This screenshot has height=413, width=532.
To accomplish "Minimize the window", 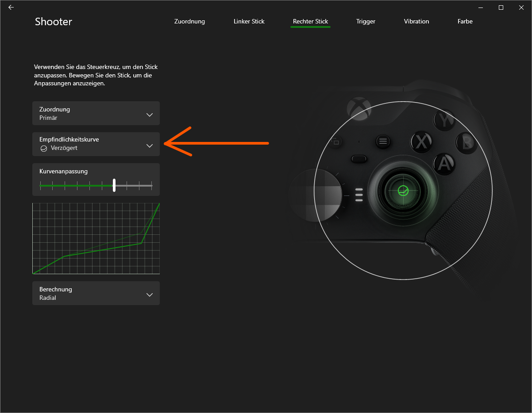I will [481, 8].
